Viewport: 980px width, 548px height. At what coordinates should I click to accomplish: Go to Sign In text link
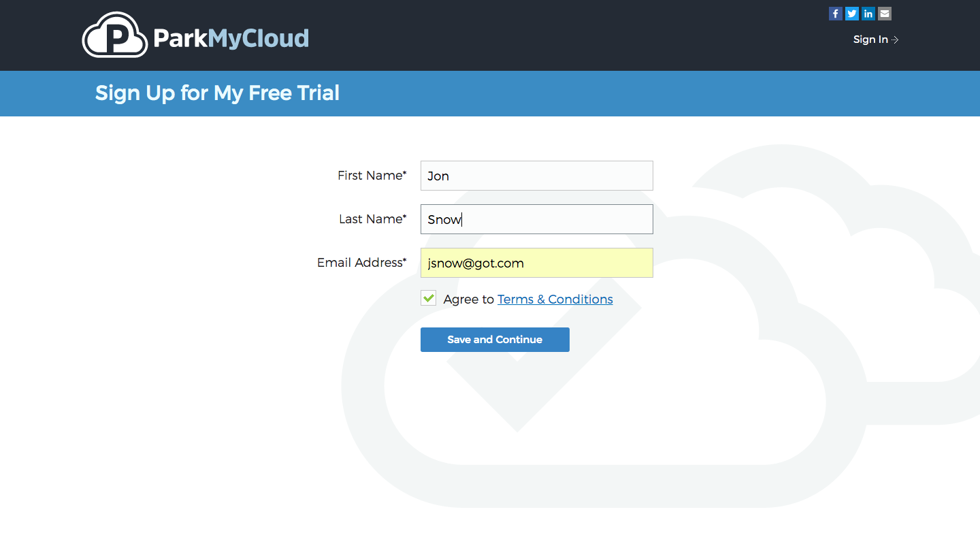(x=870, y=39)
